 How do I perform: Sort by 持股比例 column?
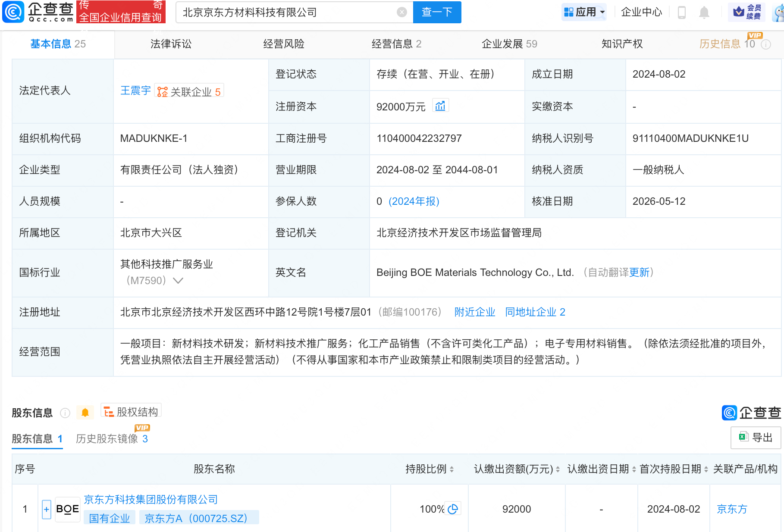pos(452,469)
